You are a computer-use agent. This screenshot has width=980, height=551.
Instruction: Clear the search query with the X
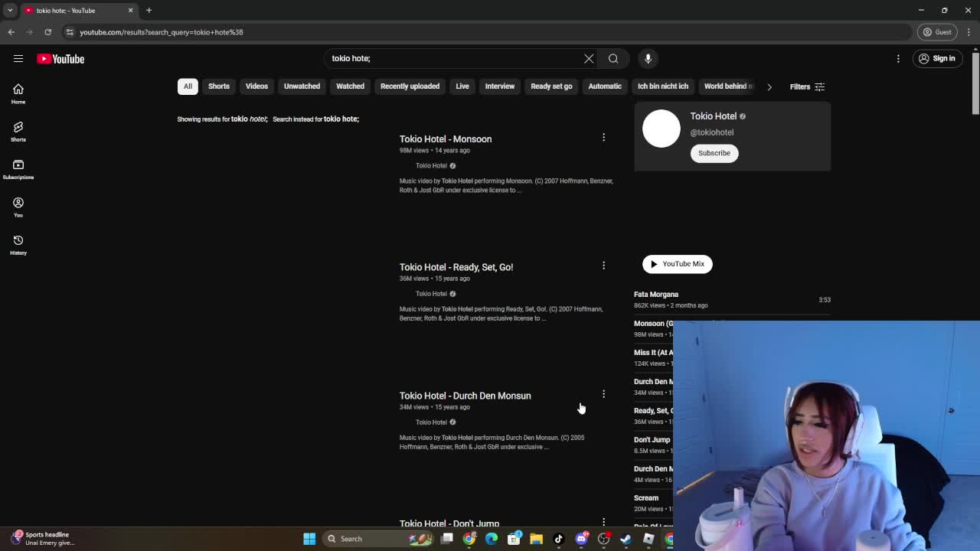tap(589, 58)
